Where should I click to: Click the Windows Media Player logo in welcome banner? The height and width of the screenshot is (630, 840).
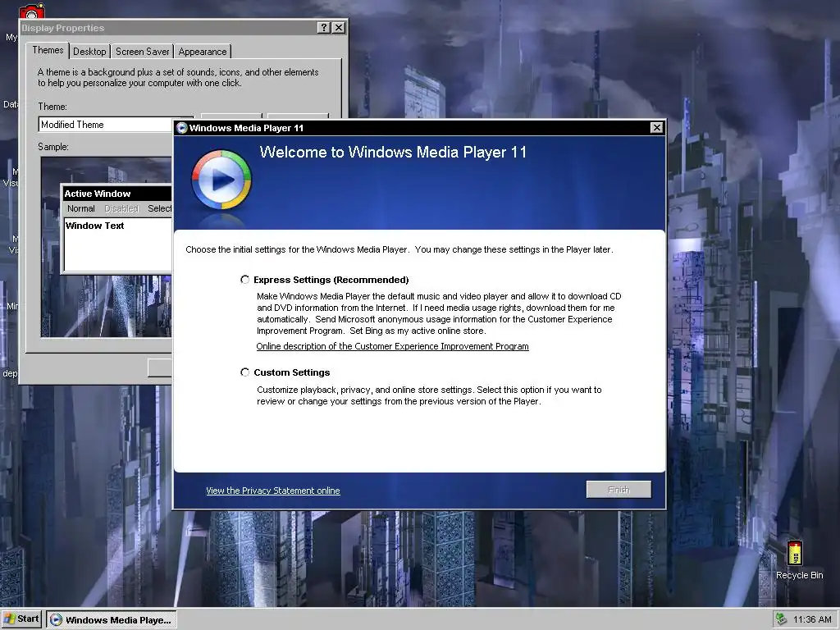tap(221, 180)
